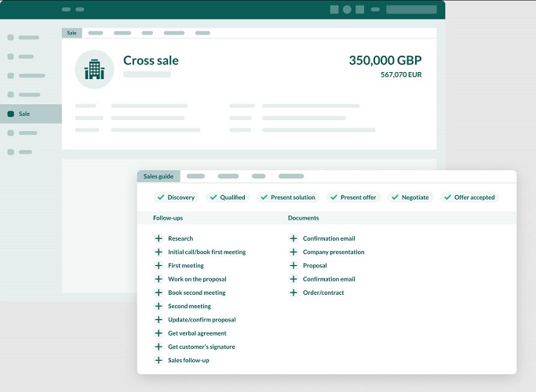Click the Sale sidebar square icon
The width and height of the screenshot is (536, 392).
(11, 114)
